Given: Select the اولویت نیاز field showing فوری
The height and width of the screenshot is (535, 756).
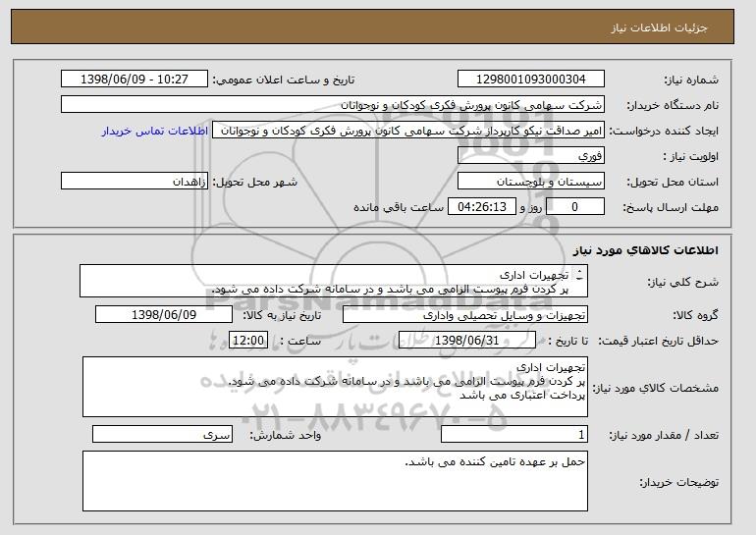Looking at the screenshot, I should click(531, 156).
